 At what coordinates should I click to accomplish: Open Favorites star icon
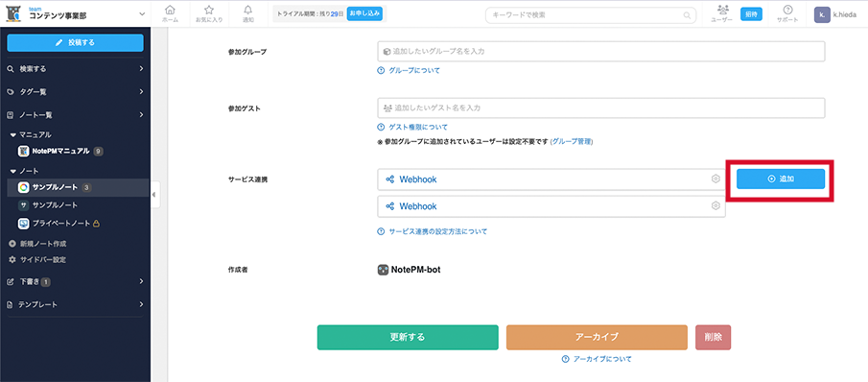(209, 10)
